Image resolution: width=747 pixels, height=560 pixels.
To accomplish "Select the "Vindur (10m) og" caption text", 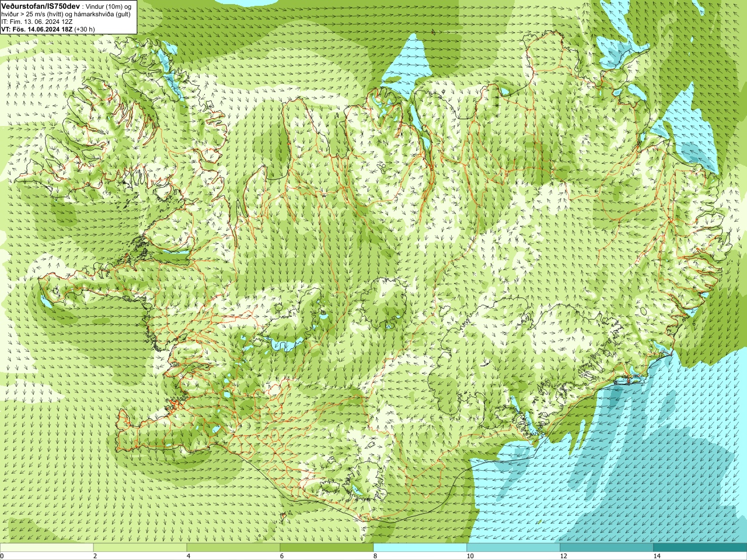I will (109, 6).
